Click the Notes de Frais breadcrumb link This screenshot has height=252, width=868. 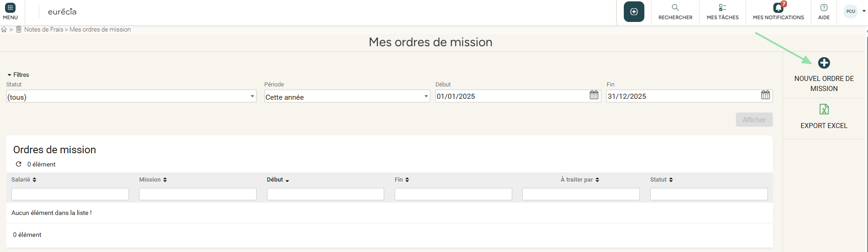point(43,30)
